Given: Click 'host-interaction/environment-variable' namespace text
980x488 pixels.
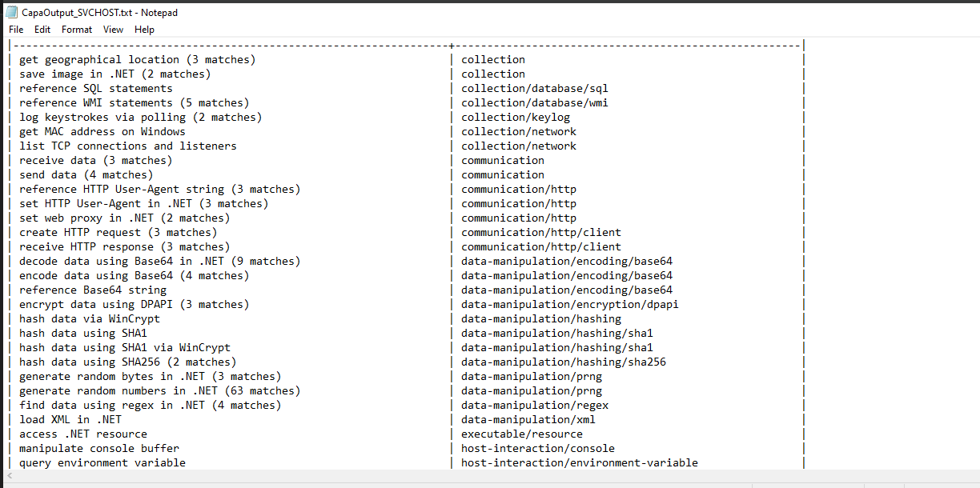Looking at the screenshot, I should (x=580, y=462).
